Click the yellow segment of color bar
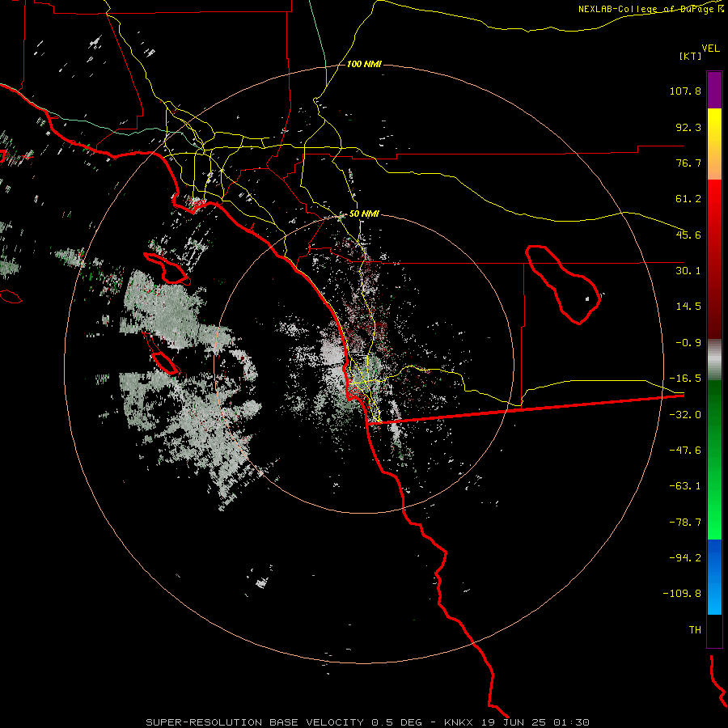Viewport: 728px width, 728px height. tap(714, 144)
